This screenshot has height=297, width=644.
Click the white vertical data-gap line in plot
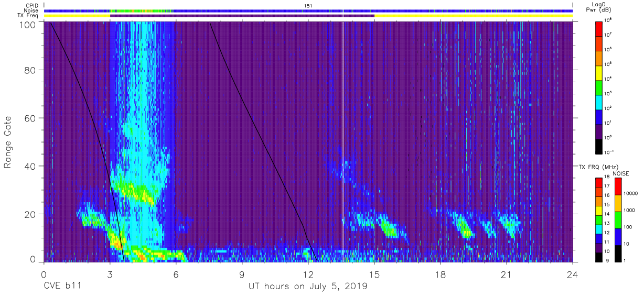343,141
